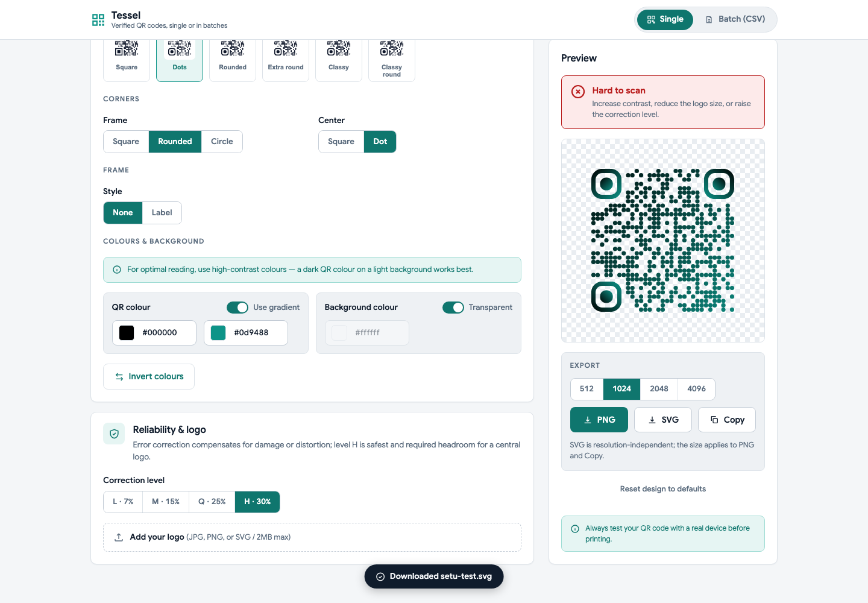Click the disabled background colour swatch
The image size is (868, 603).
click(339, 333)
